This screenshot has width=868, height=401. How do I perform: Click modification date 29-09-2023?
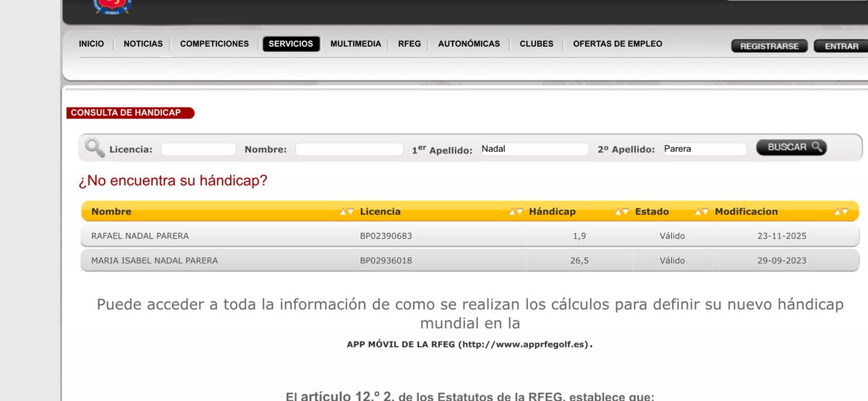click(781, 261)
